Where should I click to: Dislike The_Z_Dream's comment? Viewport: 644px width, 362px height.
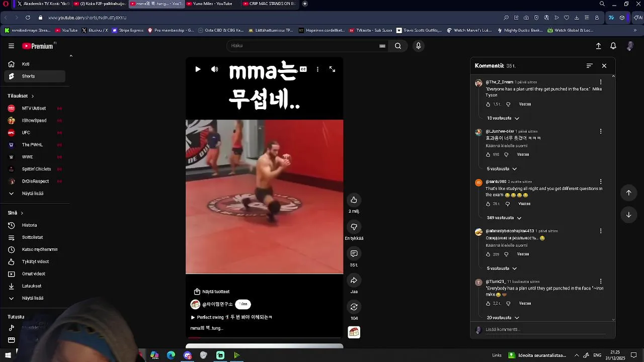[x=508, y=104]
